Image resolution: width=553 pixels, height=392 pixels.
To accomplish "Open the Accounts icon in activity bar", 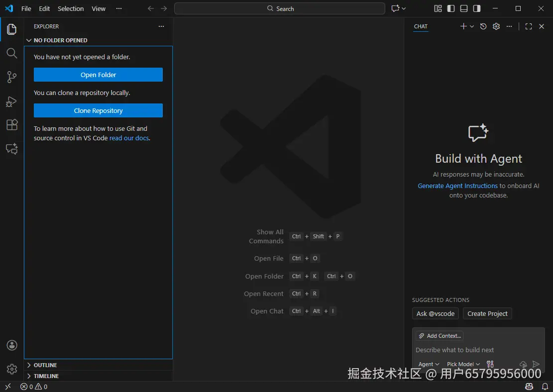I will pyautogui.click(x=11, y=345).
